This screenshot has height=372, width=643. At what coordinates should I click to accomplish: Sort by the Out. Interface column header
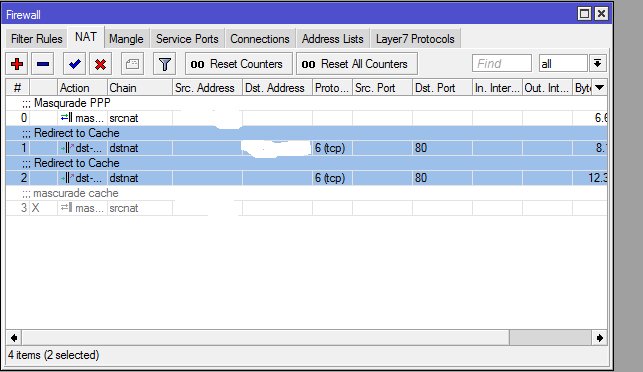click(x=547, y=88)
